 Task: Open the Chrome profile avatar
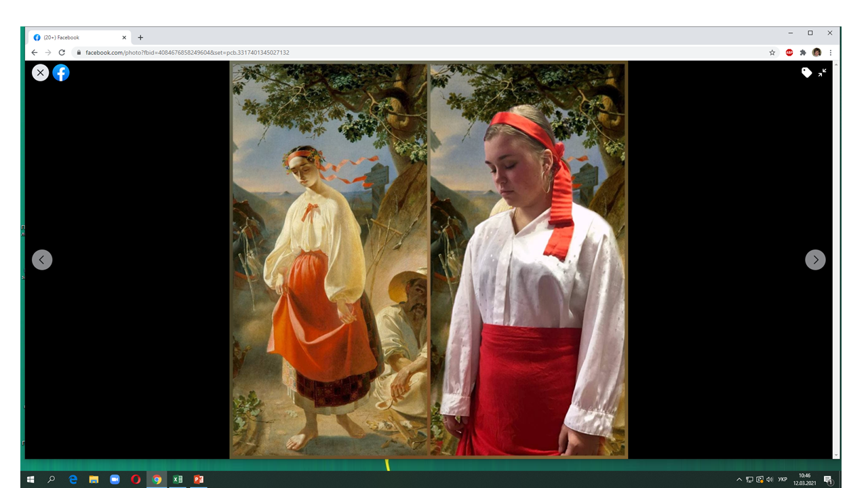click(816, 53)
